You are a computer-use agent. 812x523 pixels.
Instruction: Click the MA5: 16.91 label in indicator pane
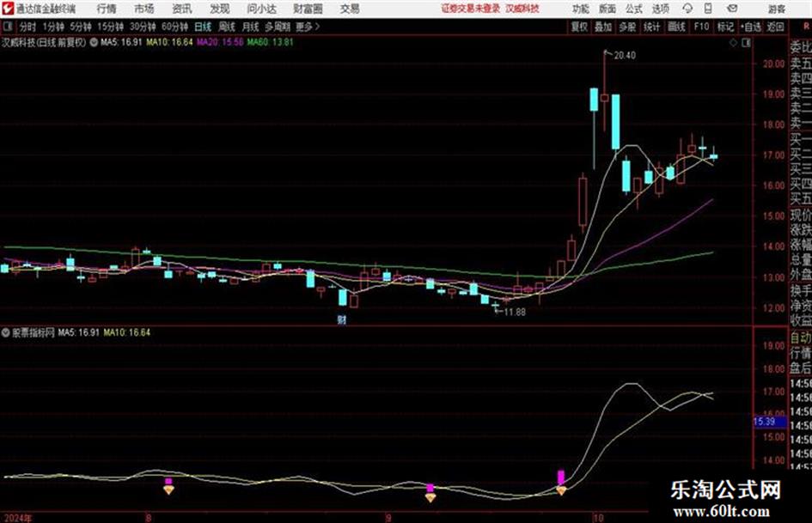click(79, 332)
